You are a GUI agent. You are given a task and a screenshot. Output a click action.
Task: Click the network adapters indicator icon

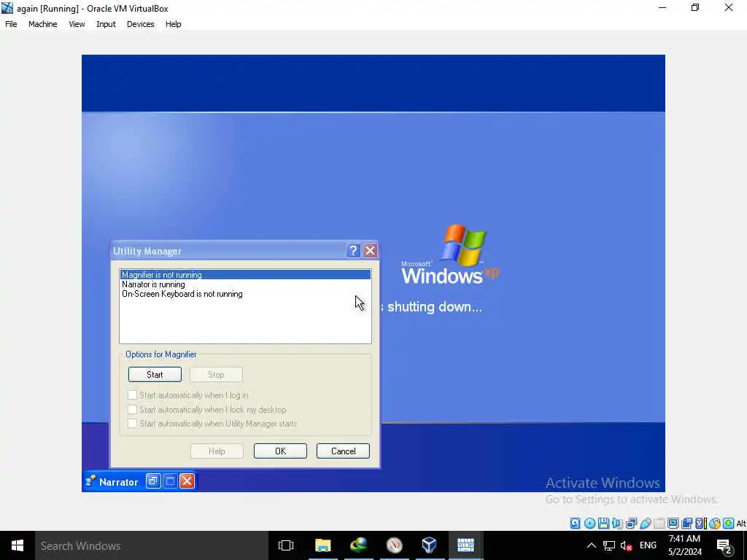coord(631,524)
